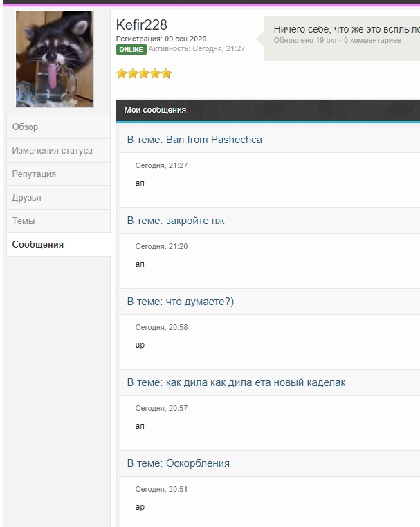
Task: Click the timestamp Сегодня, 20:58
Action: point(161,327)
